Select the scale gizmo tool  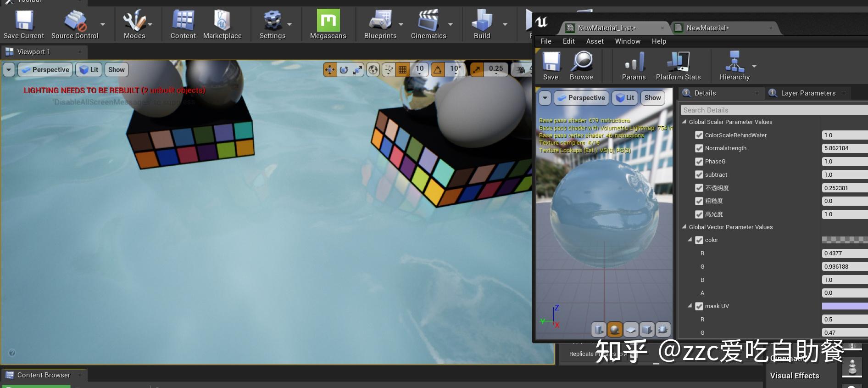pos(357,70)
